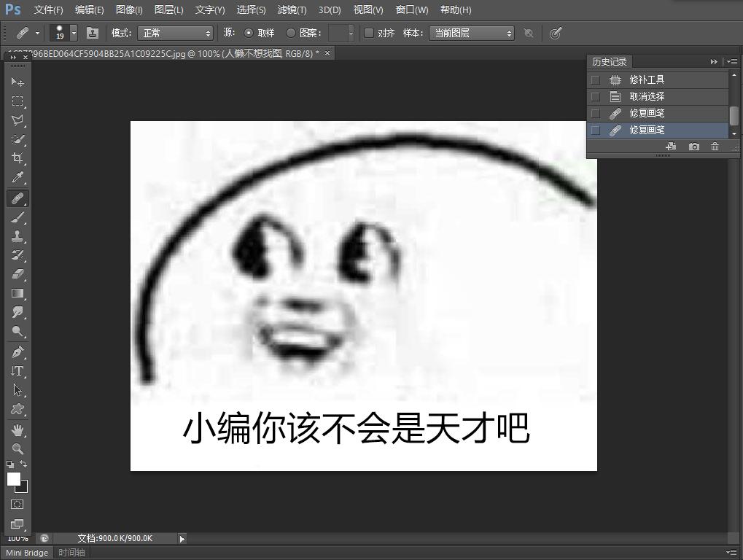
Task: Select the Eyedropper tool
Action: point(17,177)
